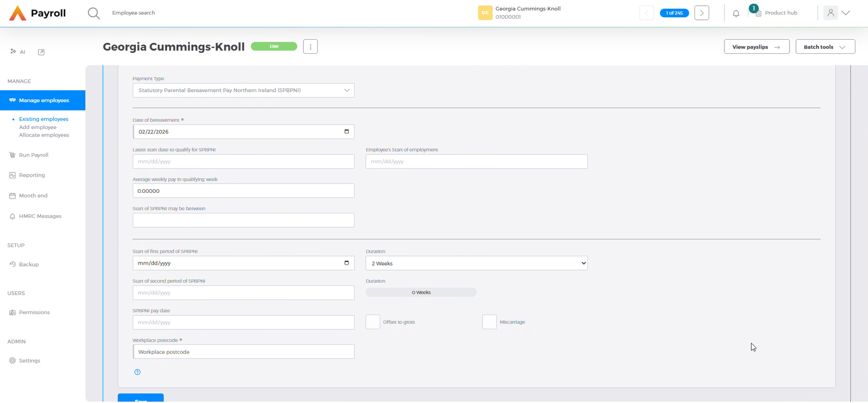Click the Date of bereavement field
The image size is (868, 403).
(244, 132)
